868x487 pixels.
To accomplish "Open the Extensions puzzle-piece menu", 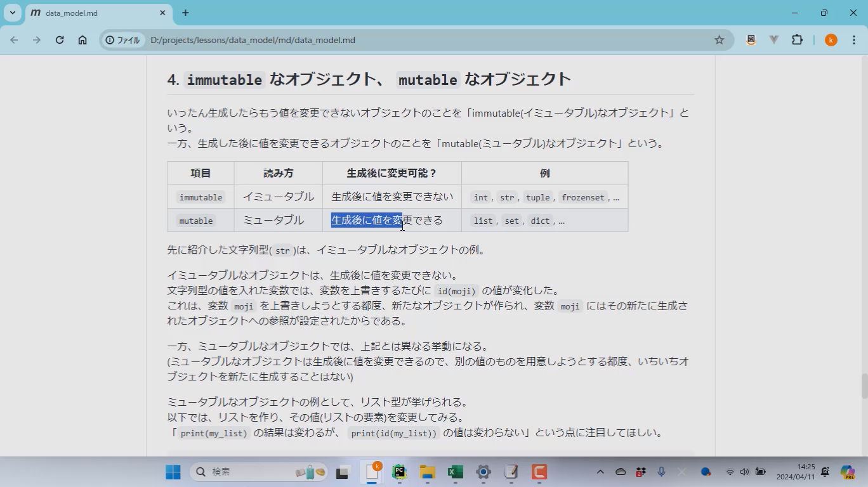I will (x=797, y=40).
